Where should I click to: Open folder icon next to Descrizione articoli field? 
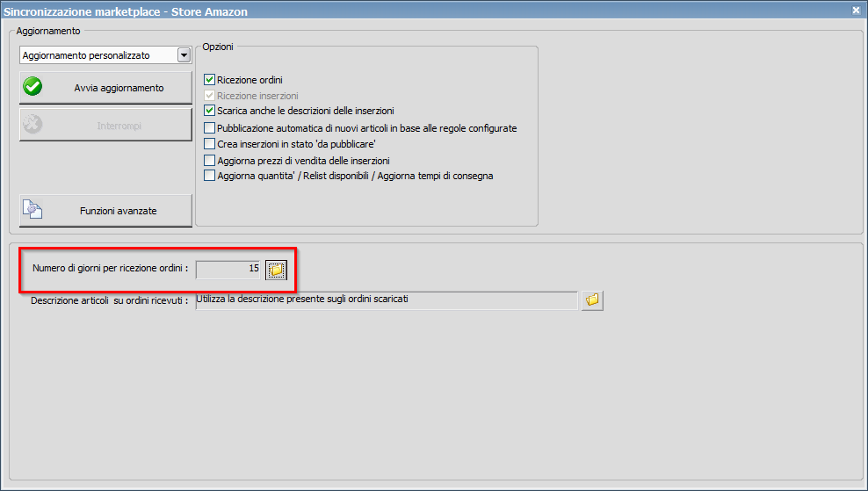point(592,300)
